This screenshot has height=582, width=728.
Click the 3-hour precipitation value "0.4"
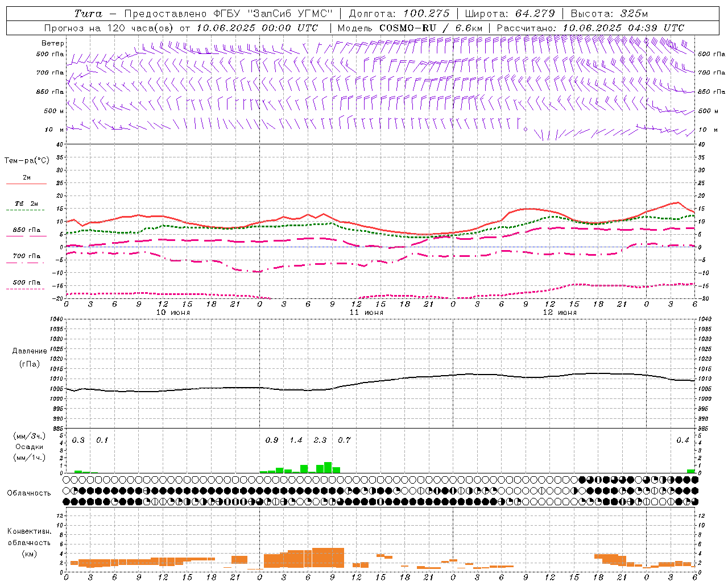(x=682, y=440)
